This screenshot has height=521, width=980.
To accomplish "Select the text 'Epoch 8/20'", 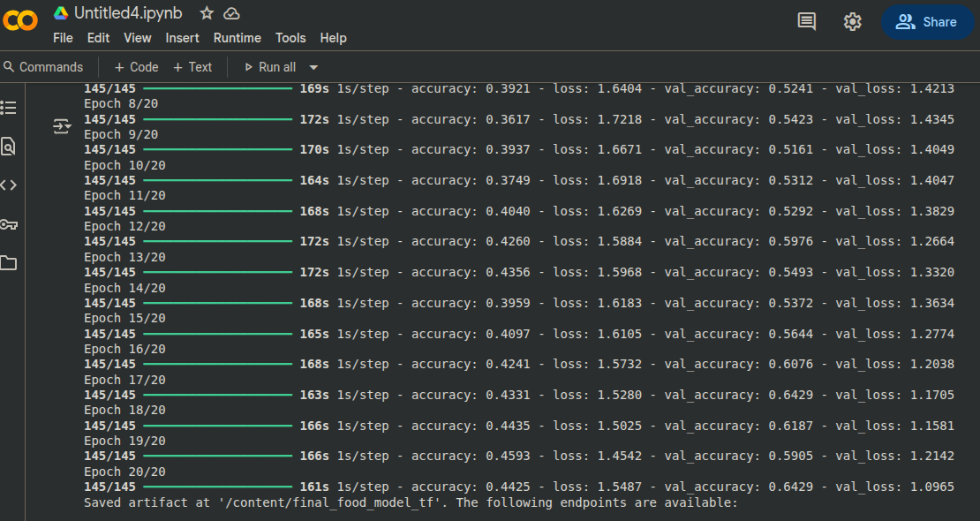I will click(x=121, y=104).
